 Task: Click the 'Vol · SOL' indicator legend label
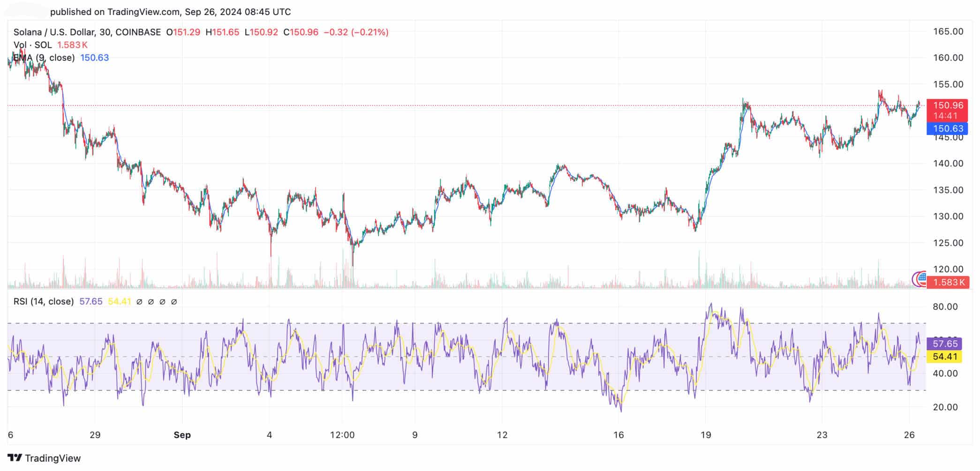point(33,45)
